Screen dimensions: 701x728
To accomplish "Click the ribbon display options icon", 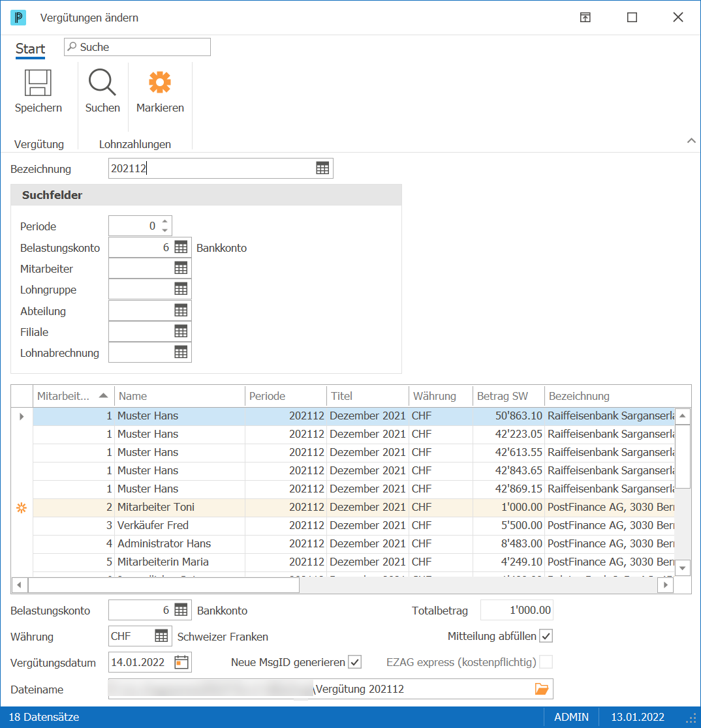I will click(x=585, y=18).
